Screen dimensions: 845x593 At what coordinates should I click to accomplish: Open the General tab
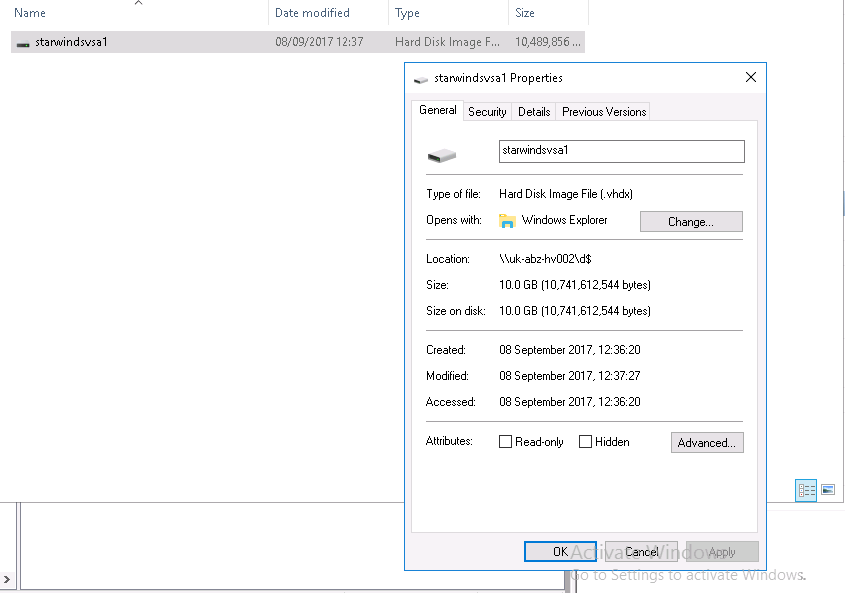pos(438,110)
